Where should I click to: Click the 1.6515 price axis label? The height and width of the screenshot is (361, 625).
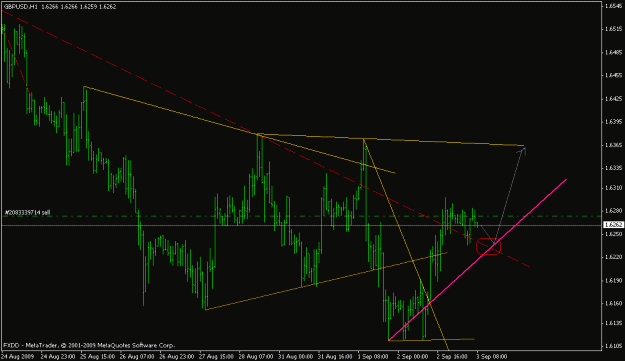pyautogui.click(x=614, y=29)
